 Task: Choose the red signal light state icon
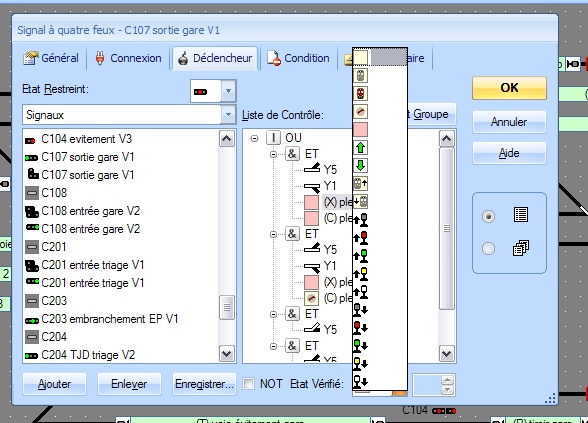[x=360, y=93]
